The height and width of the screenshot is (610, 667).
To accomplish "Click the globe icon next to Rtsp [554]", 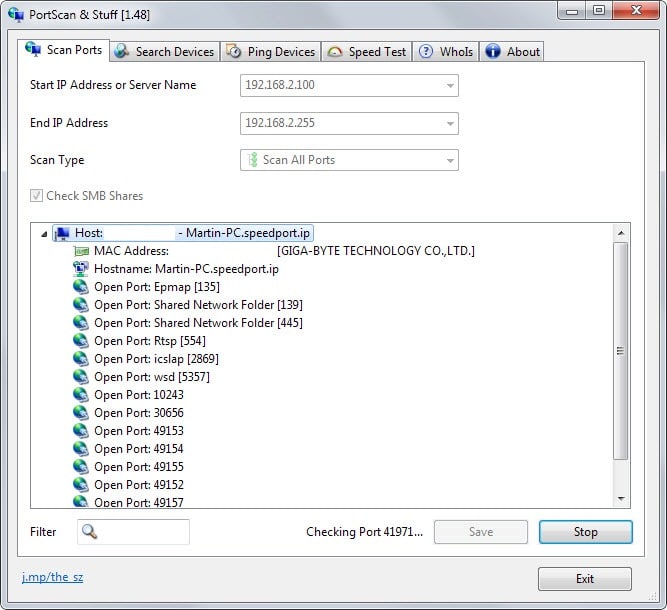I will (81, 341).
